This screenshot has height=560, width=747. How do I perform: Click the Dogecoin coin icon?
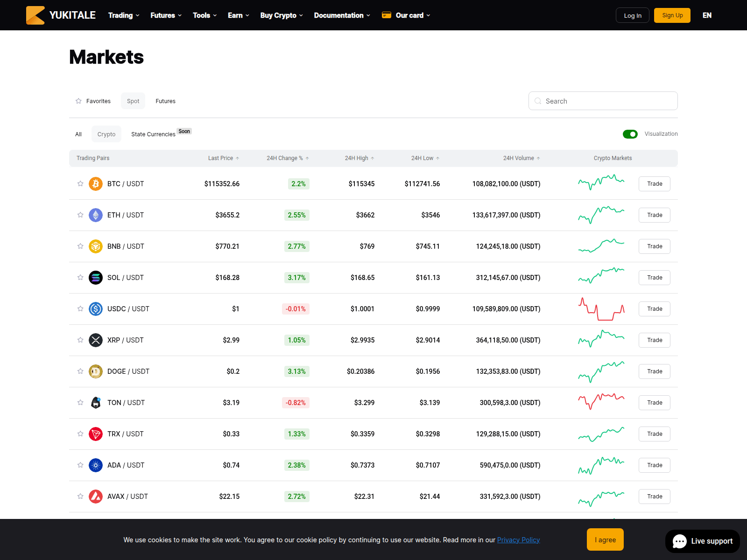point(96,371)
